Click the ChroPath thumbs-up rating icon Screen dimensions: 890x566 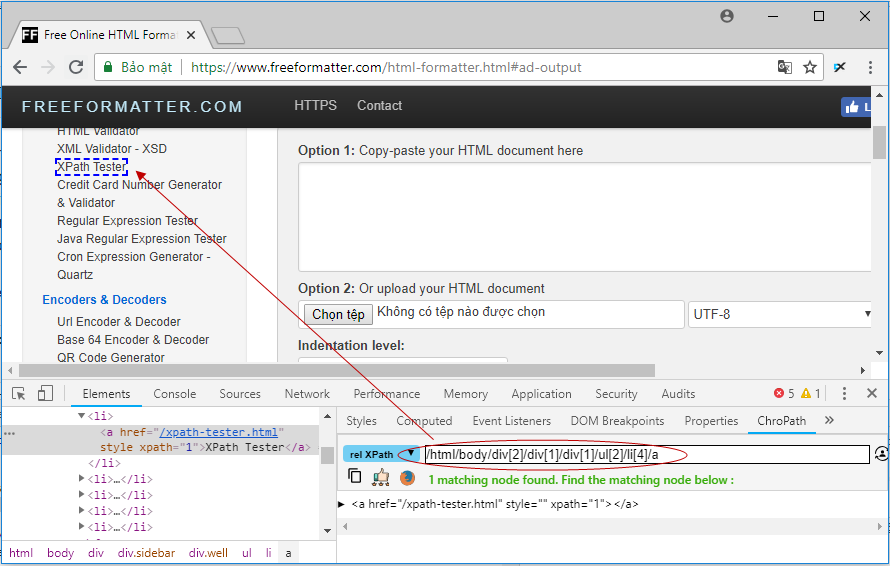380,477
